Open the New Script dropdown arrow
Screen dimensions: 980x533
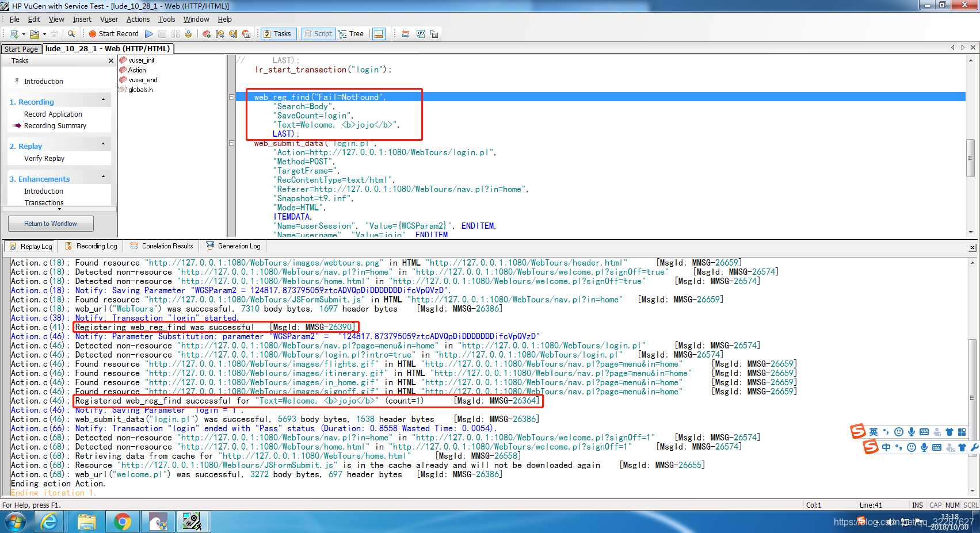(x=24, y=34)
